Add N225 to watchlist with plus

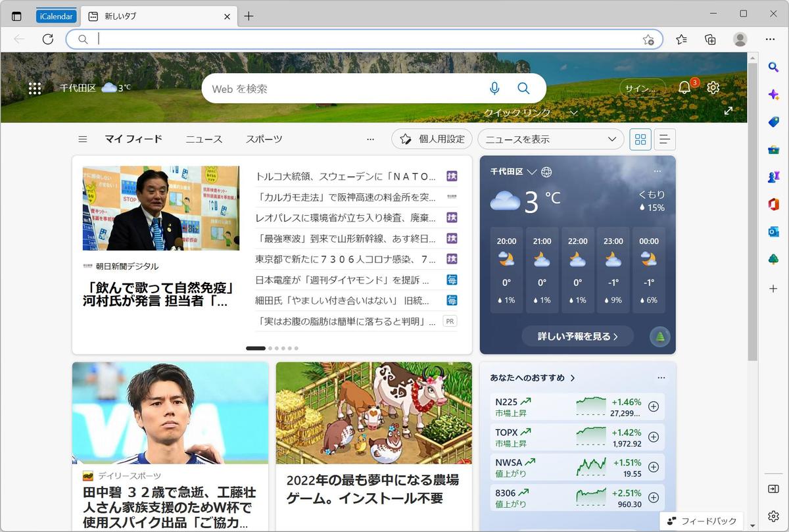click(x=654, y=406)
